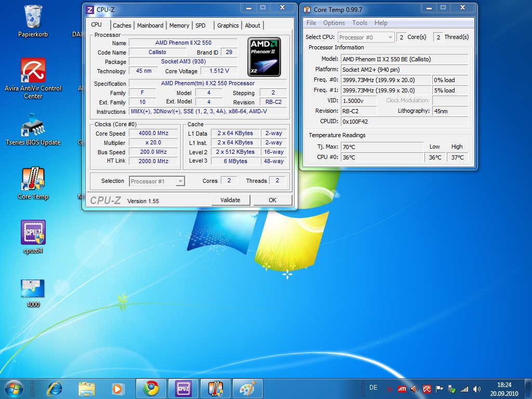This screenshot has height=399, width=532.
Task: Switch to the Graphics tab in CPU-Z
Action: [228, 25]
